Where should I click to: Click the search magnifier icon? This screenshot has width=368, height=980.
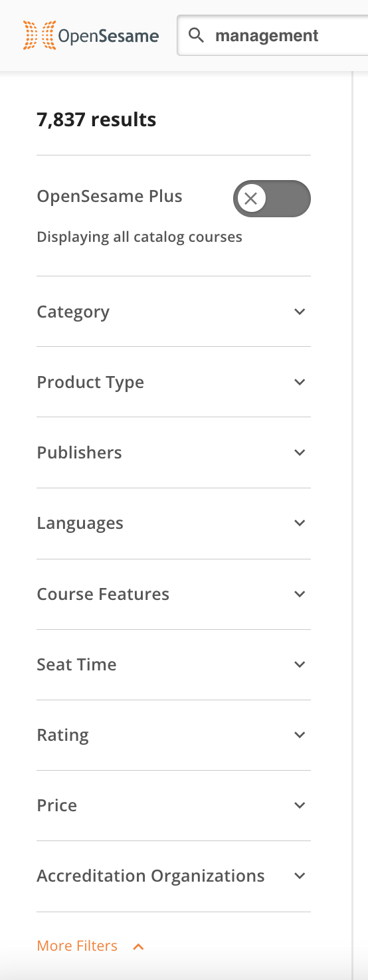(x=196, y=35)
